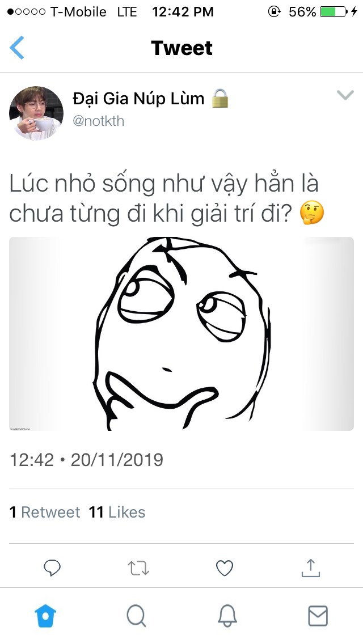This screenshot has width=363, height=644.
Task: Like the tweet with heart icon
Action: pyautogui.click(x=225, y=569)
